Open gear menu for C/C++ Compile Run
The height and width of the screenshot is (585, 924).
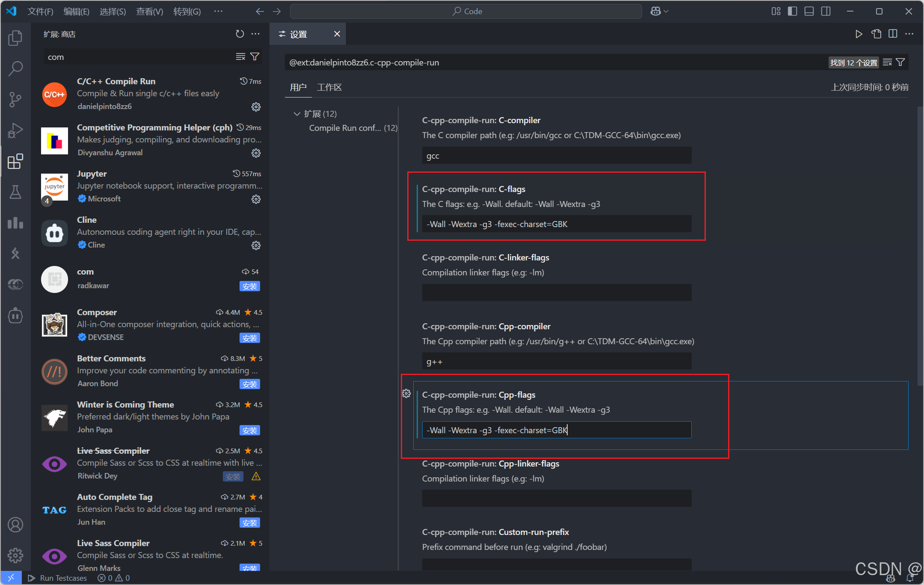[x=256, y=107]
